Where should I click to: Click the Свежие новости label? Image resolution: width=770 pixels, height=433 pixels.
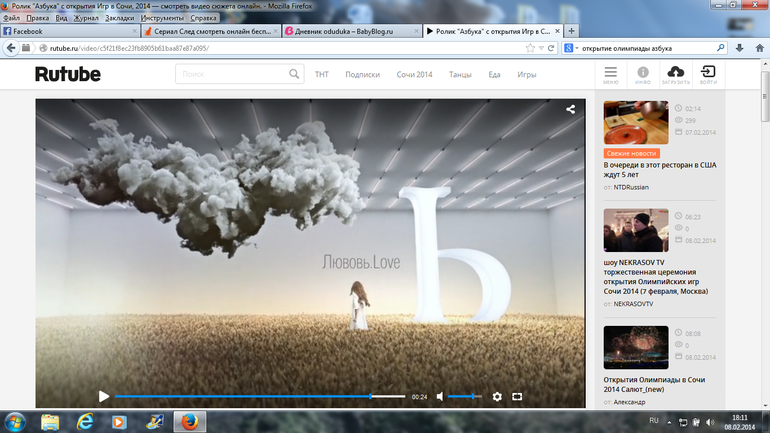pyautogui.click(x=632, y=153)
